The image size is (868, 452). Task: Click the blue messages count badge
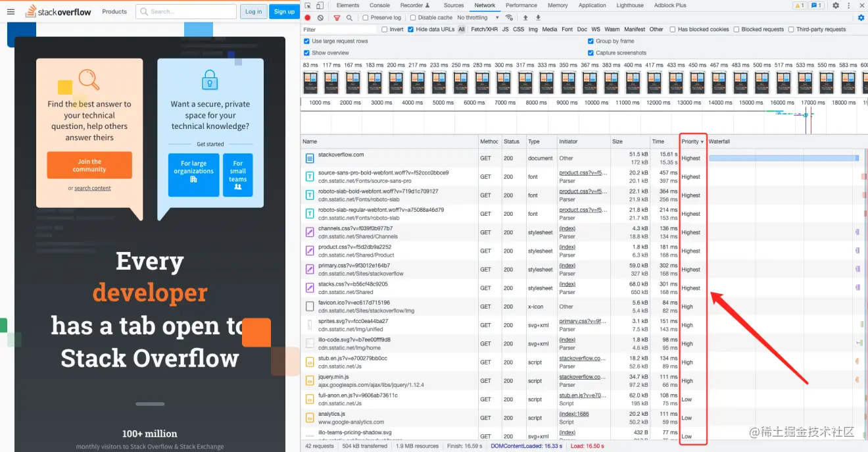816,5
